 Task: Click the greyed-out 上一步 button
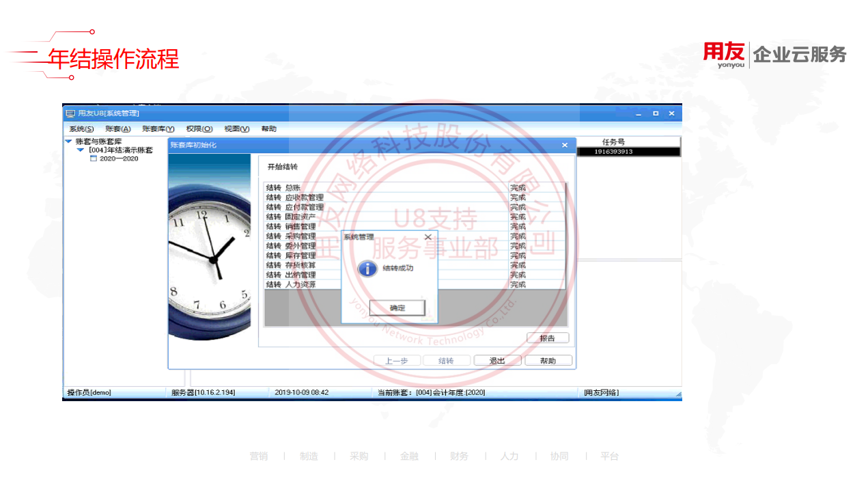[397, 361]
